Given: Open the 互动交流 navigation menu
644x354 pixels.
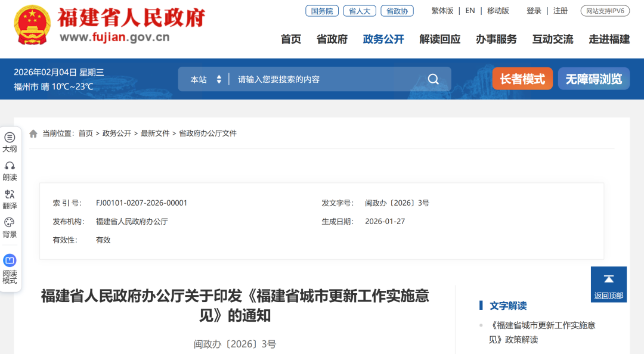Looking at the screenshot, I should point(552,39).
